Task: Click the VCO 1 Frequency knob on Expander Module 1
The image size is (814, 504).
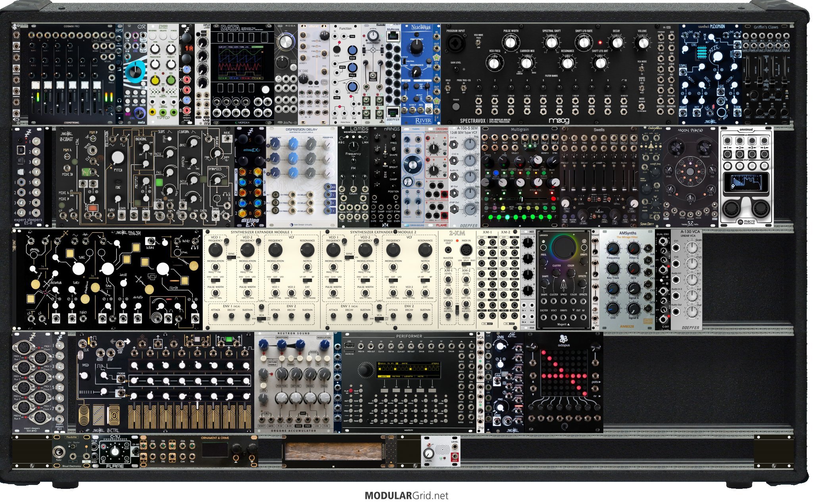Action: point(215,250)
